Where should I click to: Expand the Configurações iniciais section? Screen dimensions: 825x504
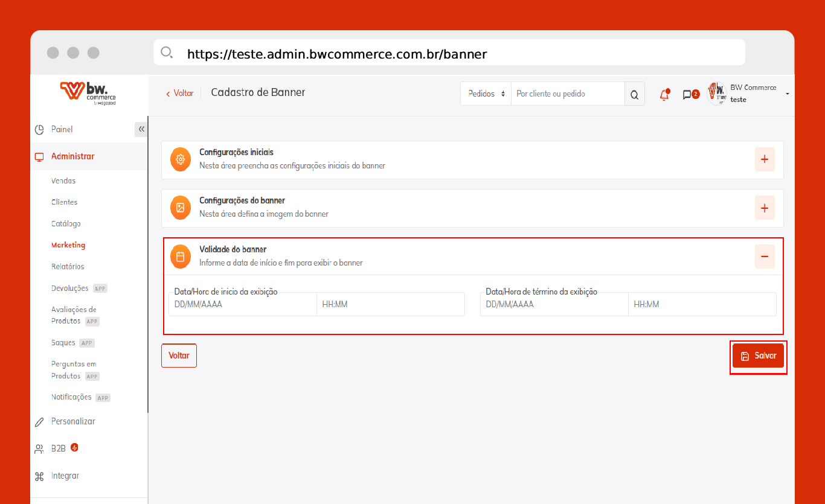coord(764,159)
